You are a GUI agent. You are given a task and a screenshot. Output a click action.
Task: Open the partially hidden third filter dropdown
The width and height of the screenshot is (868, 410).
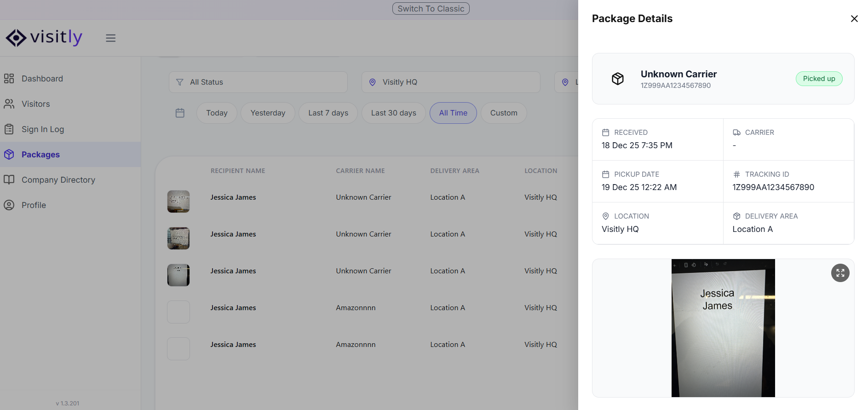566,82
